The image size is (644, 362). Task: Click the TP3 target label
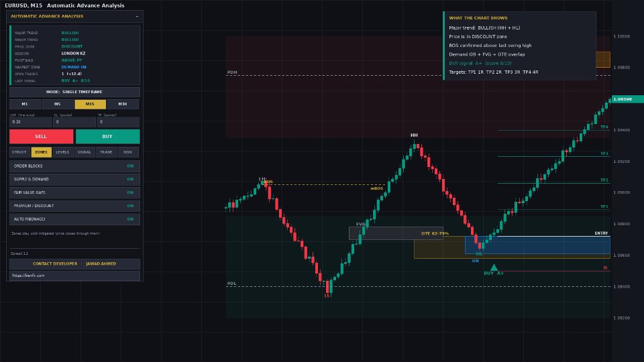click(604, 154)
